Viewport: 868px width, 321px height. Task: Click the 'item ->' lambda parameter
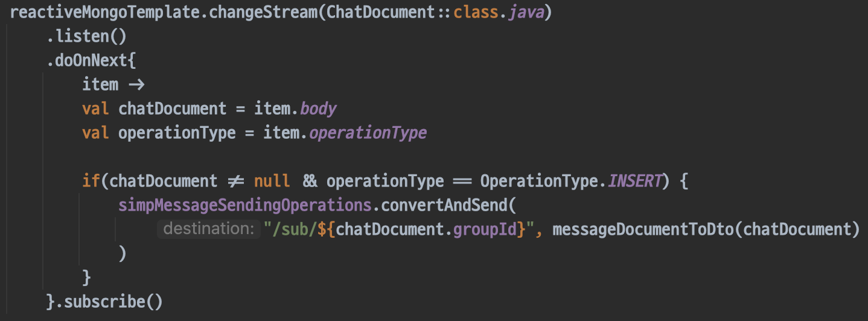[113, 84]
